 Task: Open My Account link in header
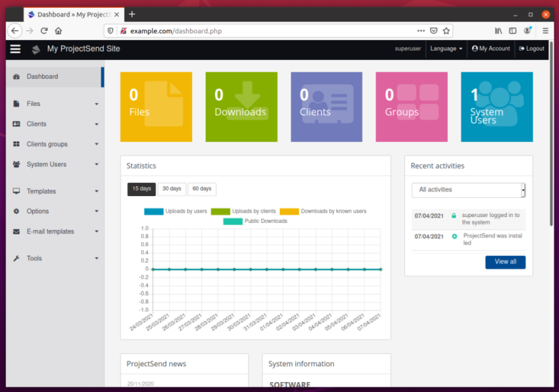491,49
